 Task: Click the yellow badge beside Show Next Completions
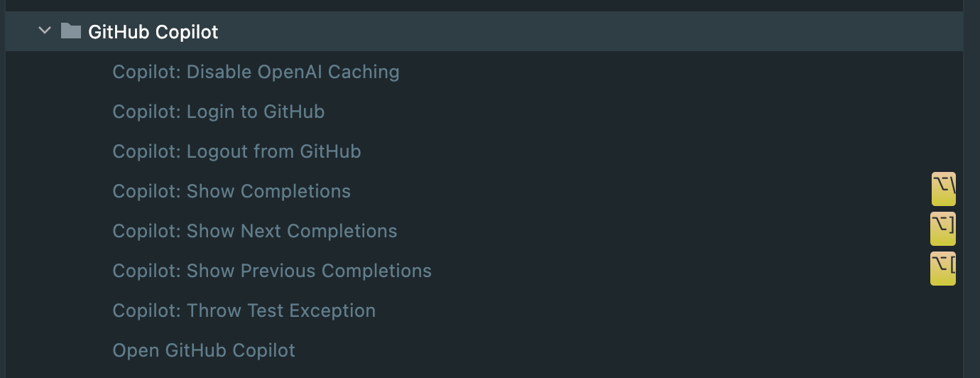pos(943,228)
